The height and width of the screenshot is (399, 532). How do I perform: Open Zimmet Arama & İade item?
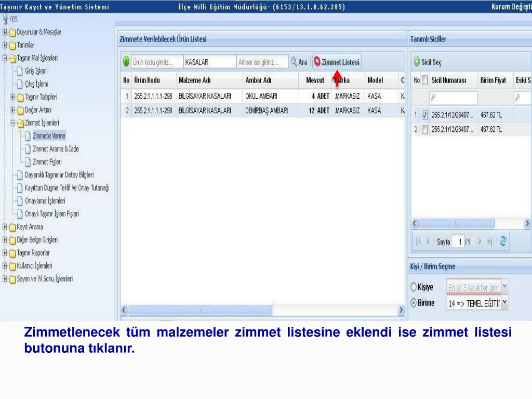[56, 149]
